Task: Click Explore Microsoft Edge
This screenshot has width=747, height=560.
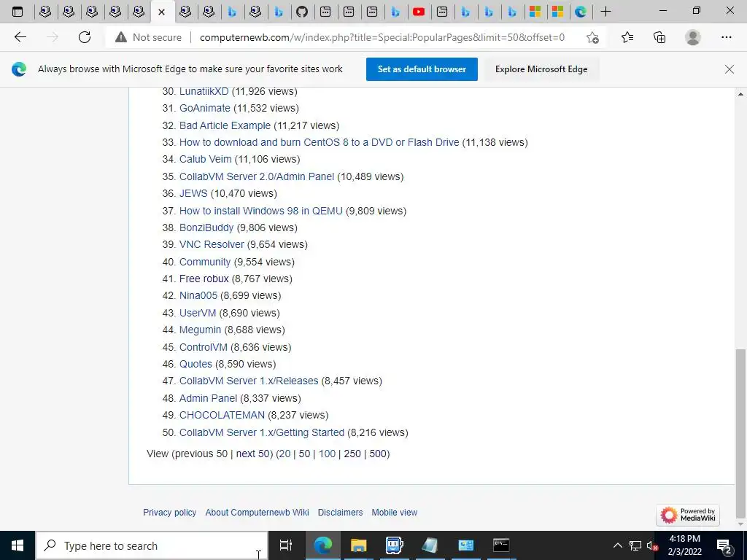Action: tap(541, 69)
